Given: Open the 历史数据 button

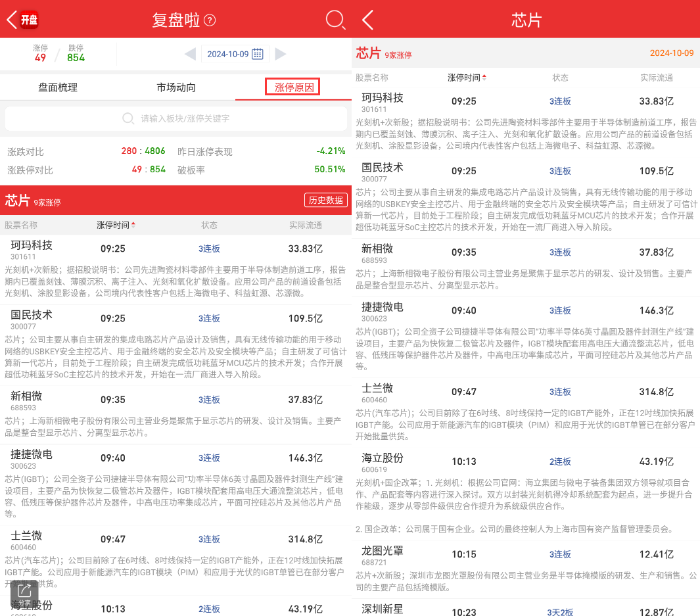Looking at the screenshot, I should click(325, 200).
